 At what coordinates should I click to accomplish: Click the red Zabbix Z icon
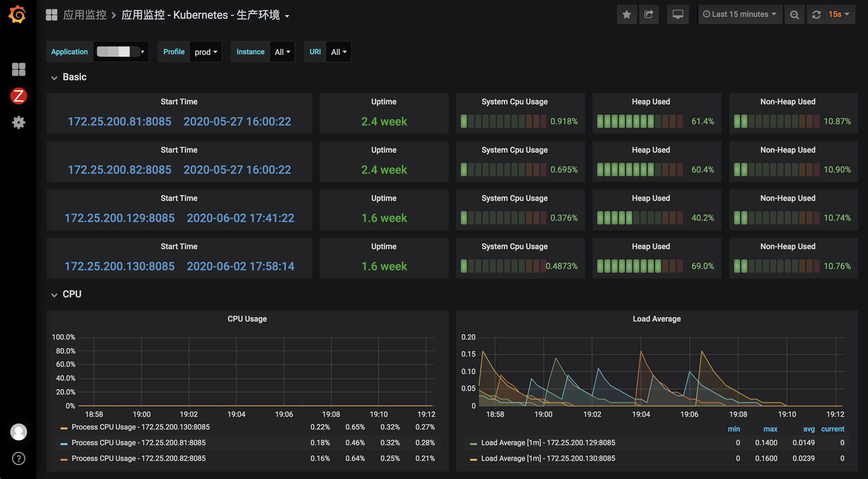pyautogui.click(x=18, y=96)
